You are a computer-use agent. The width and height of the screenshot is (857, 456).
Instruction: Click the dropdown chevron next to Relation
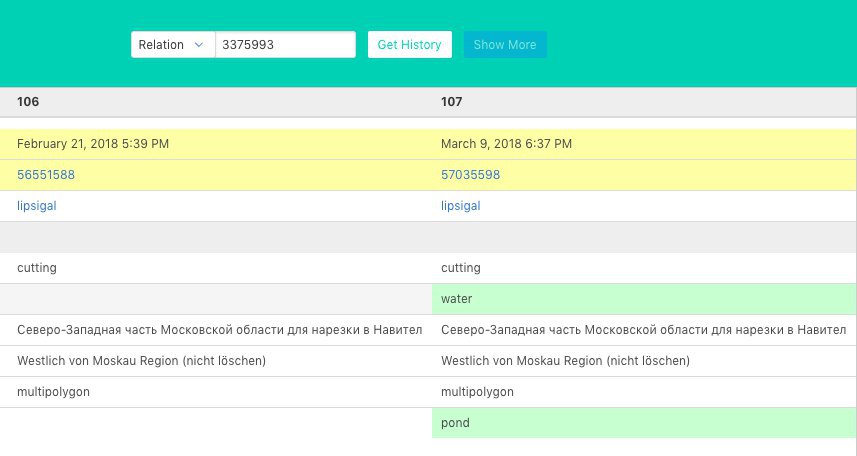click(199, 45)
